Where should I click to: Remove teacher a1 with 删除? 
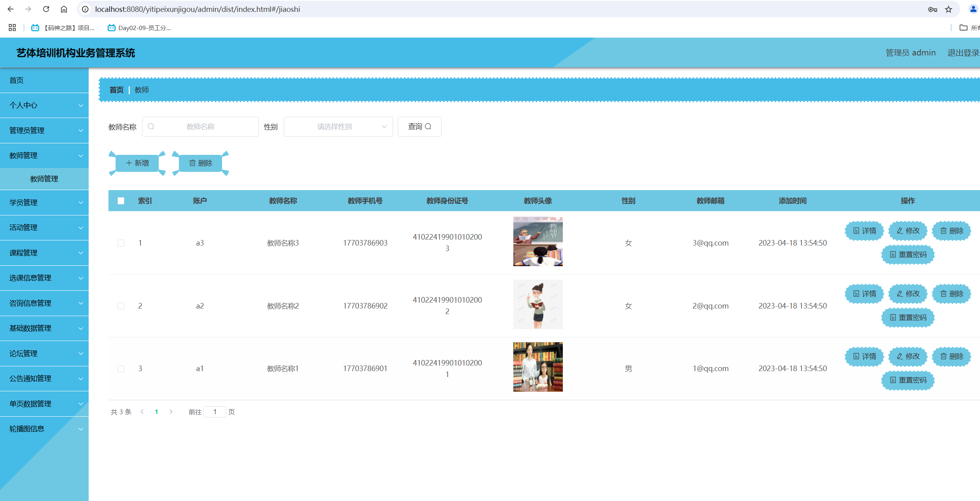pyautogui.click(x=952, y=356)
